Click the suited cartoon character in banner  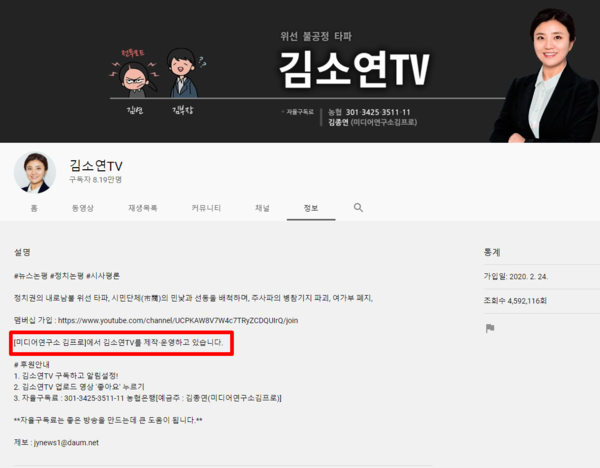click(184, 72)
